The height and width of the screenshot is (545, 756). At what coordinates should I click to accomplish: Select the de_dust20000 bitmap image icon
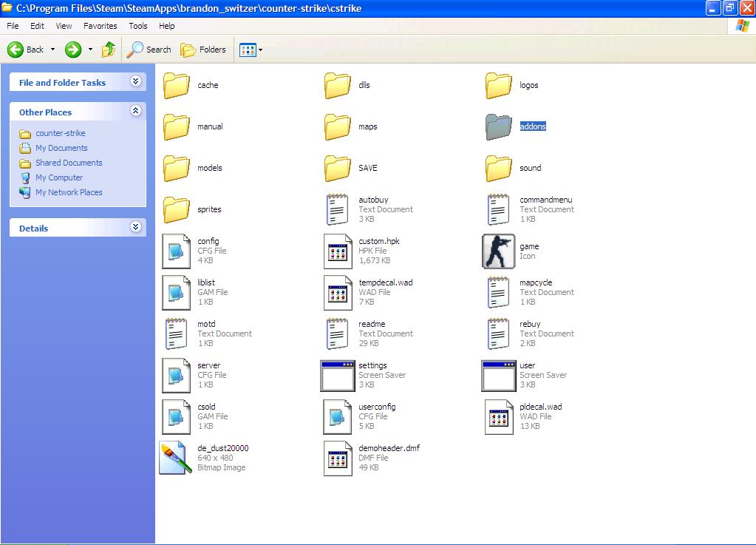177,458
